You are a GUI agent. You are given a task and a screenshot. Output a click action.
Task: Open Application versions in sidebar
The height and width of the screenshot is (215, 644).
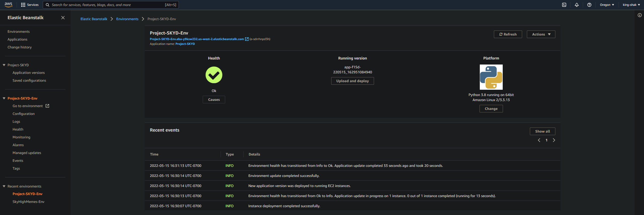click(29, 73)
